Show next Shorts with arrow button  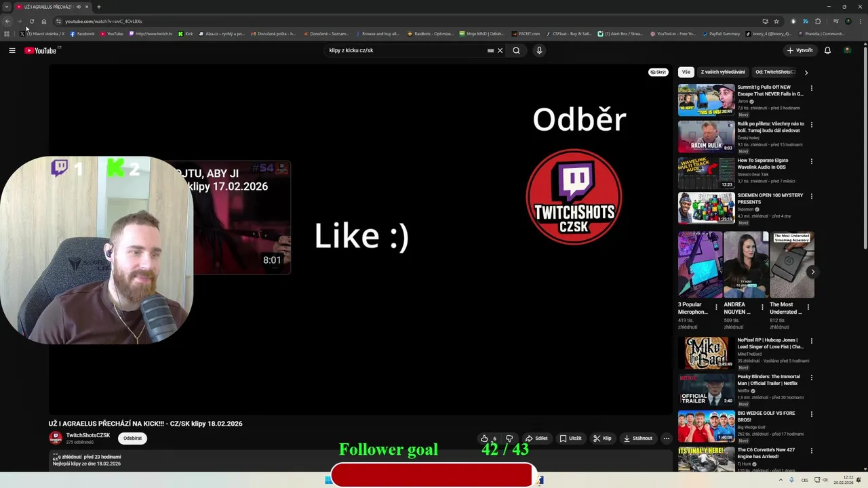[x=812, y=272]
